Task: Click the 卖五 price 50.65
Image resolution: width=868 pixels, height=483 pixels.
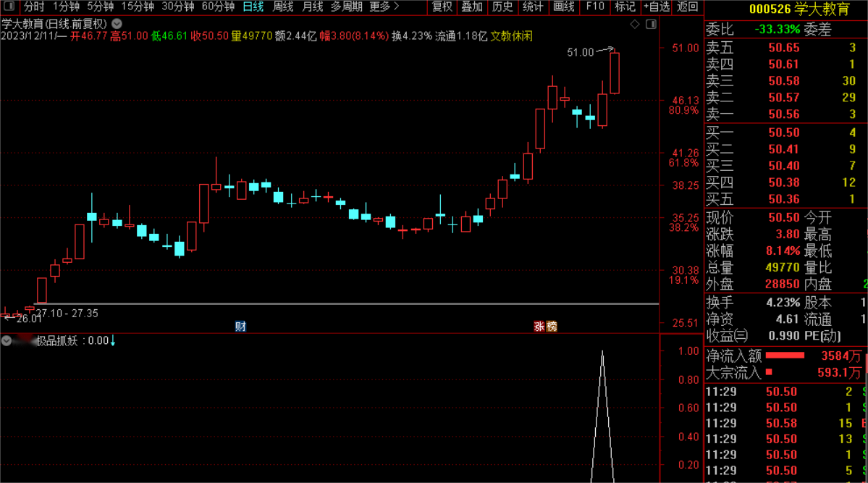Action: coord(784,48)
